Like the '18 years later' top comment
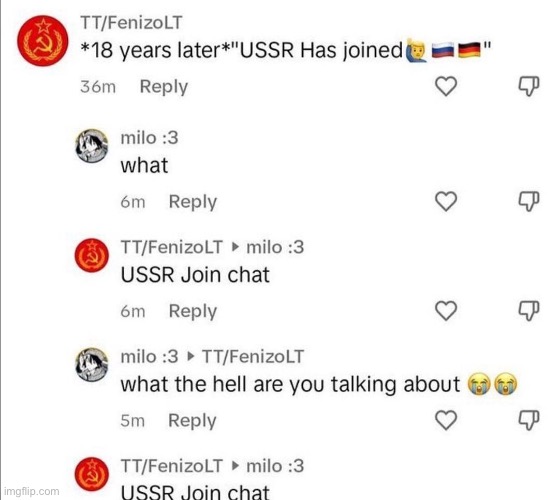The image size is (559, 500). (x=446, y=86)
